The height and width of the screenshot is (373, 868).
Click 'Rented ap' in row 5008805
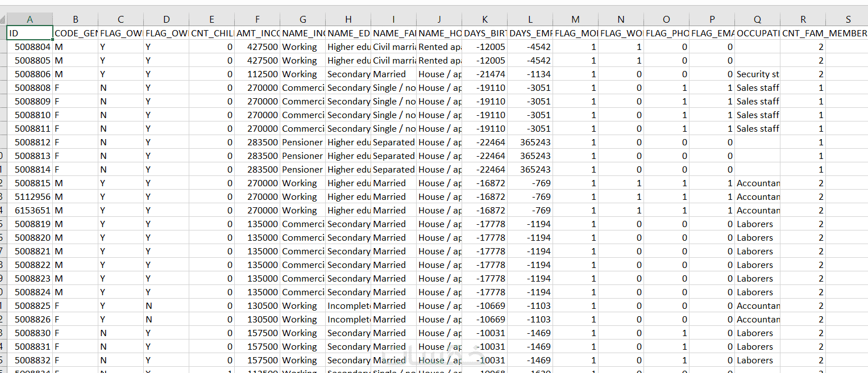(x=439, y=60)
